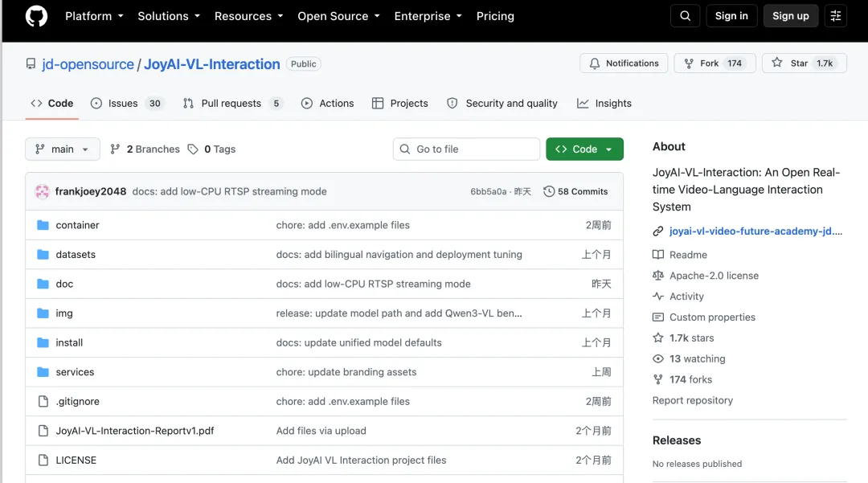Click the book icon beside Readme

[x=657, y=255]
